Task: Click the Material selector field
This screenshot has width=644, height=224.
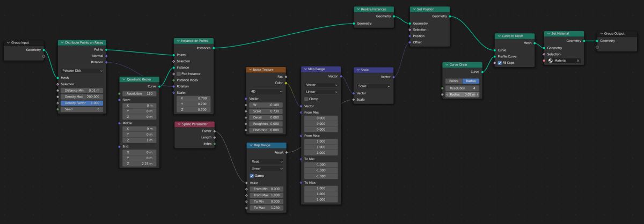Action: pyautogui.click(x=564, y=61)
